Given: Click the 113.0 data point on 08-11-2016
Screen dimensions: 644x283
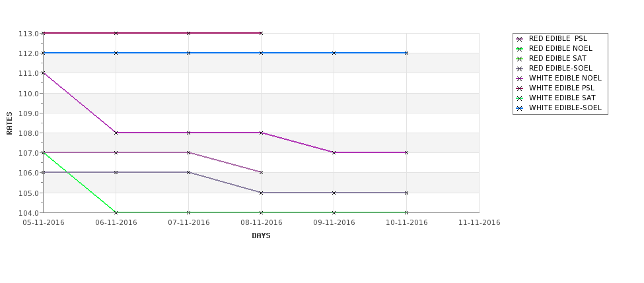Looking at the screenshot, I should pyautogui.click(x=261, y=33).
